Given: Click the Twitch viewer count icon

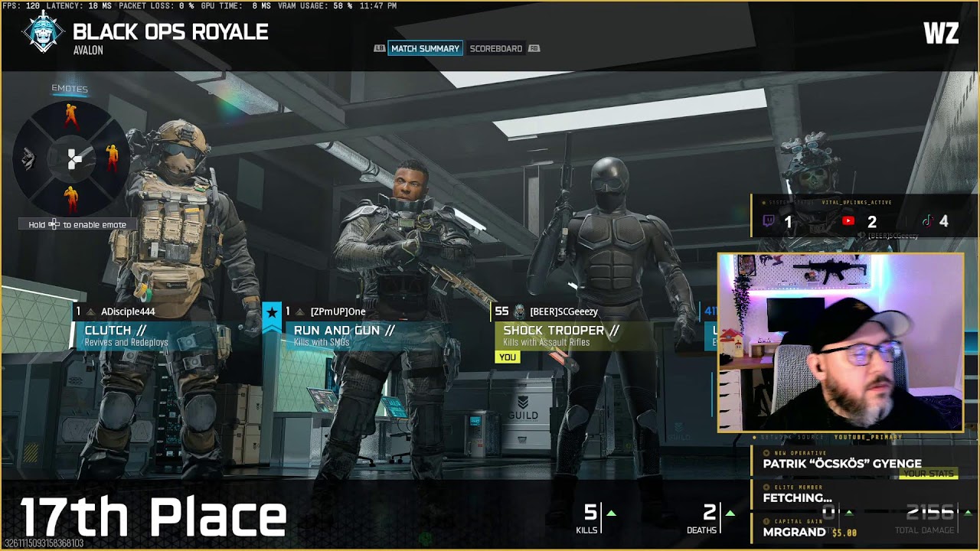Looking at the screenshot, I should (769, 221).
